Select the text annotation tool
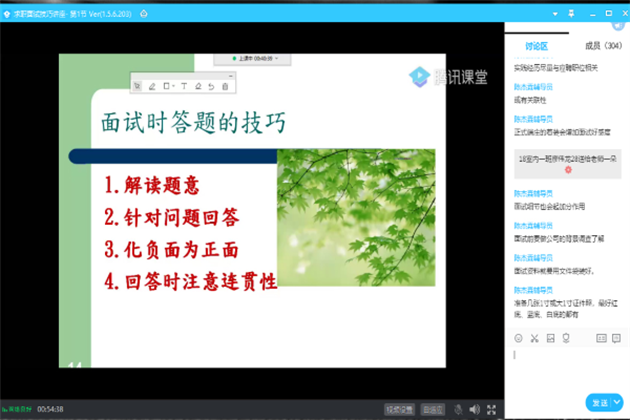 tap(184, 86)
